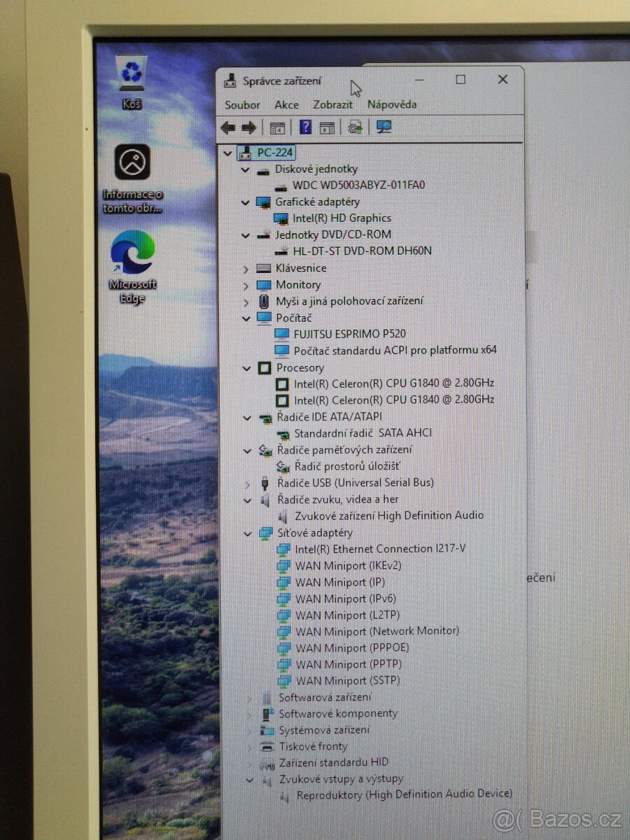
Task: Select WAN Miniport (IKEv2)
Action: [348, 566]
